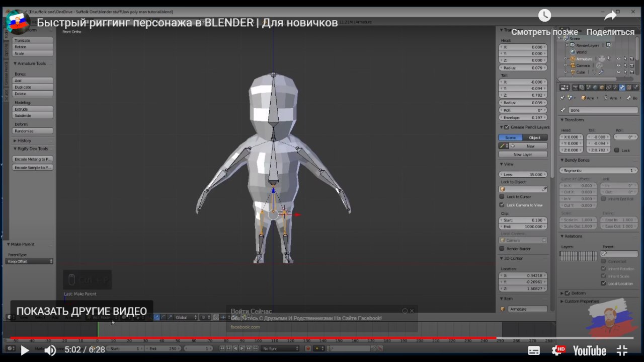Edit the Bone name field
The image size is (644, 362).
603,110
